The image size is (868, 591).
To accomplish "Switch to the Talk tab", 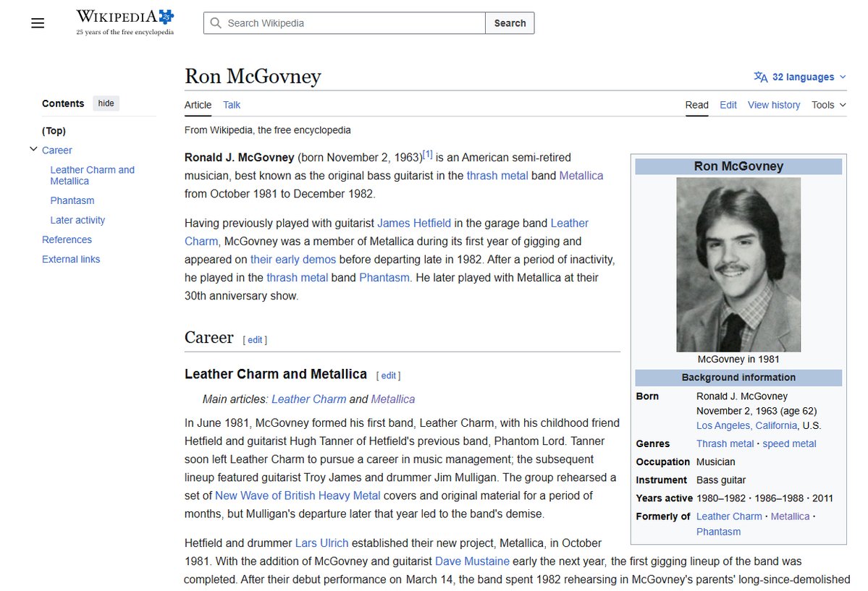I will pyautogui.click(x=232, y=105).
